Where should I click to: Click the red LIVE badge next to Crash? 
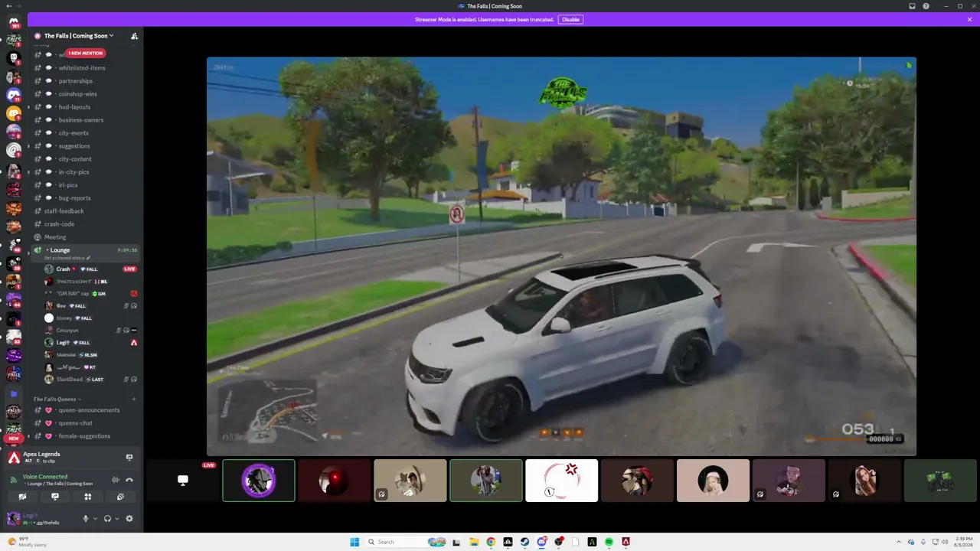[130, 269]
